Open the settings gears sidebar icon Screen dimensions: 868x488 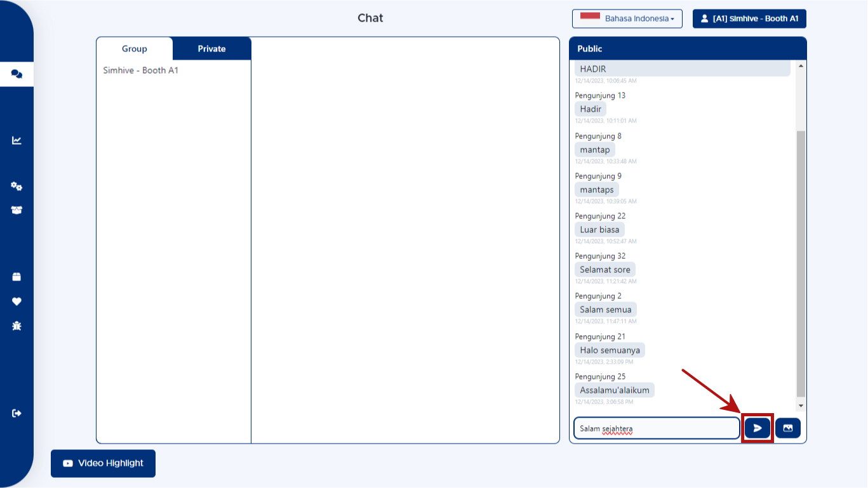pyautogui.click(x=17, y=186)
